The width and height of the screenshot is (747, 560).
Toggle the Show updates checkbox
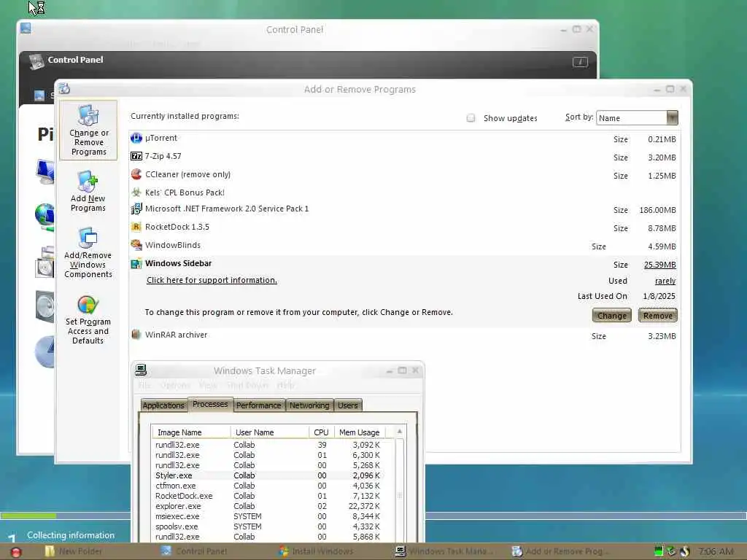(471, 117)
